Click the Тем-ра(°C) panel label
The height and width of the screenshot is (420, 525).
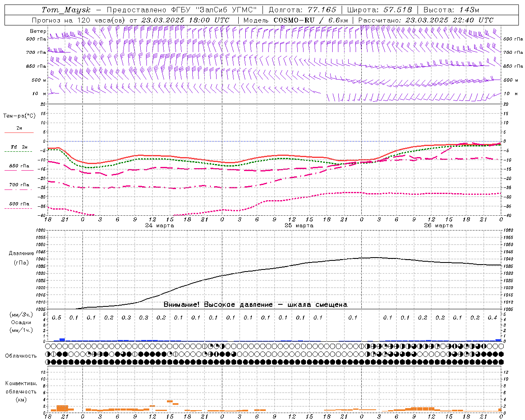click(19, 116)
